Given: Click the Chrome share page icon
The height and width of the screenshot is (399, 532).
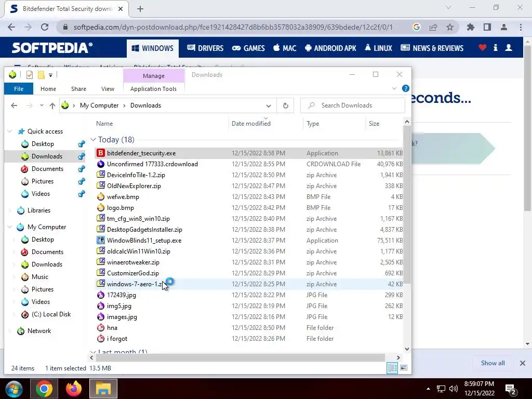Looking at the screenshot, I should (x=433, y=27).
